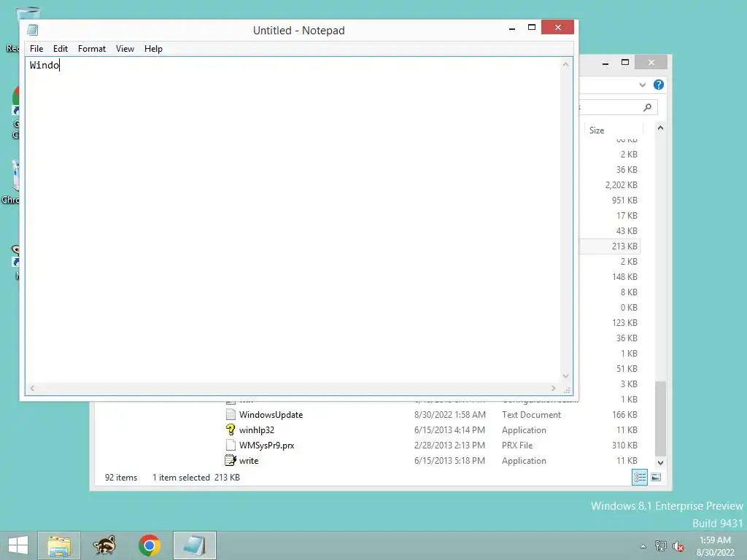Minimize the Notepad window
Image resolution: width=747 pixels, height=560 pixels.
click(x=512, y=28)
